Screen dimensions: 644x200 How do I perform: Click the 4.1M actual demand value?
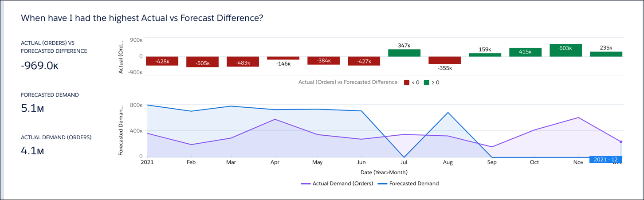pyautogui.click(x=32, y=151)
